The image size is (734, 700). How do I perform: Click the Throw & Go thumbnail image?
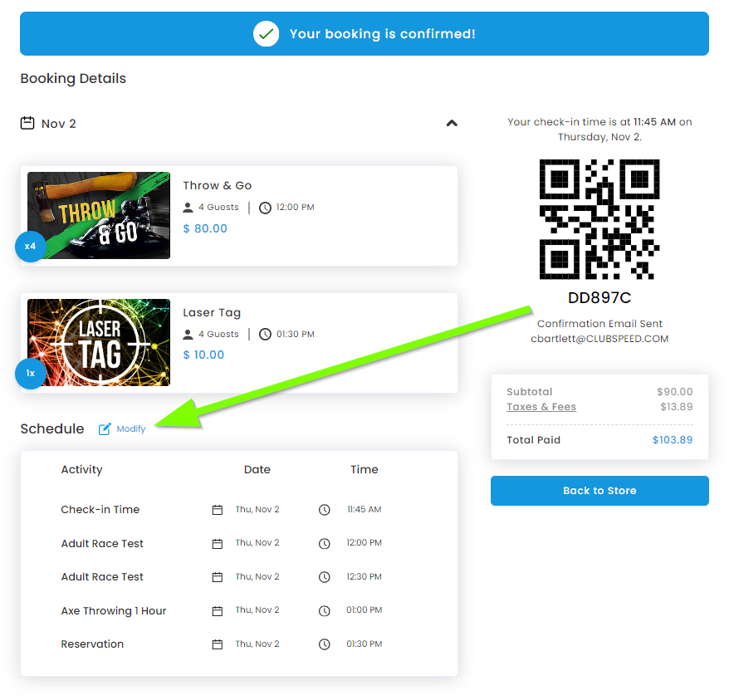(x=98, y=215)
